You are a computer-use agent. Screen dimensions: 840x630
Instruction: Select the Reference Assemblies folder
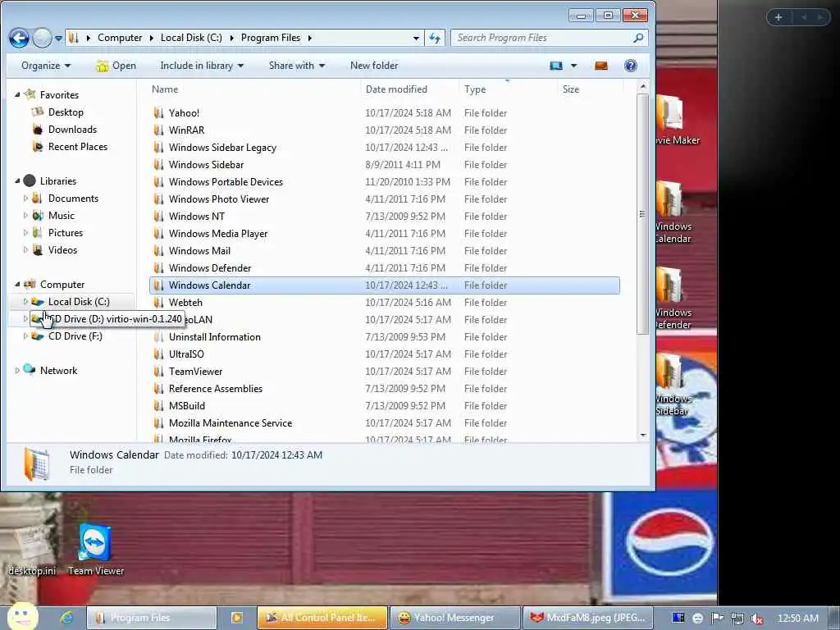click(216, 388)
